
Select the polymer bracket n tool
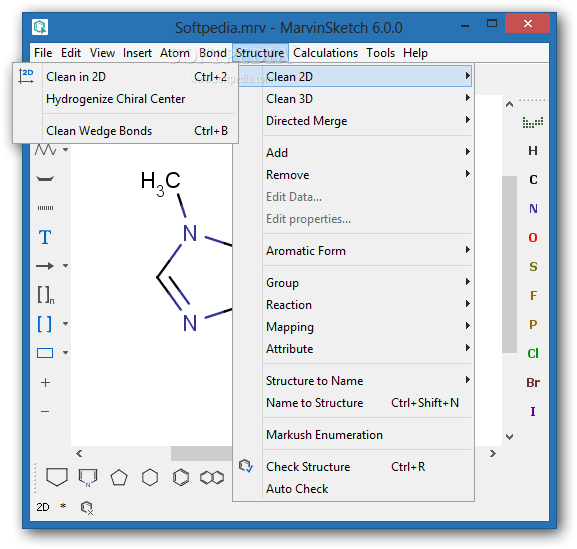point(46,295)
